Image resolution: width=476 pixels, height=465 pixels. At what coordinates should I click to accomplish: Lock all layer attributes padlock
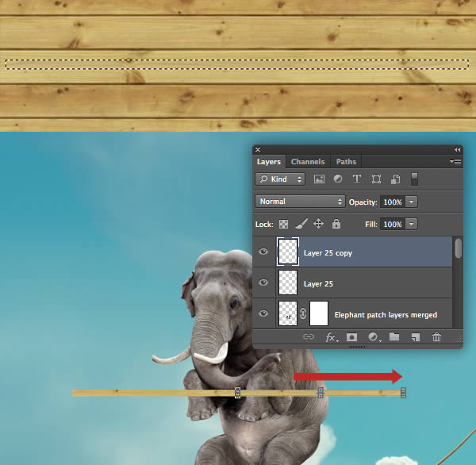(x=336, y=224)
